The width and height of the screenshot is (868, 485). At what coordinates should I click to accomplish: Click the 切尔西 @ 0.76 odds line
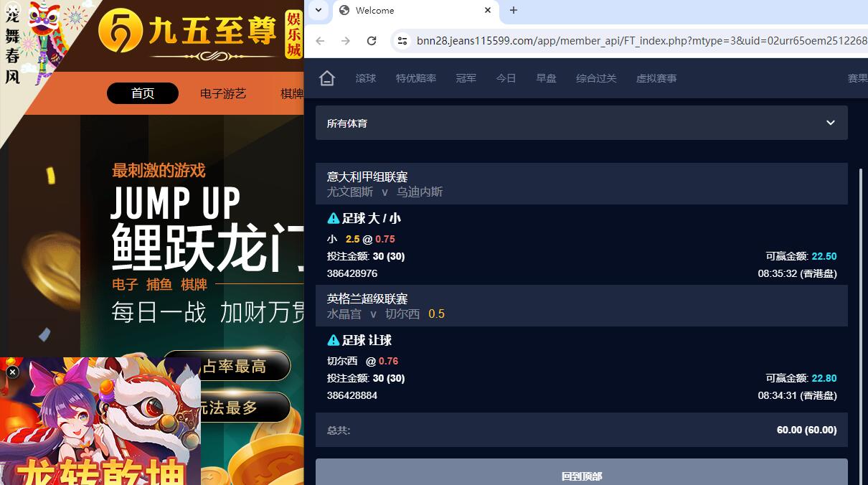[363, 361]
